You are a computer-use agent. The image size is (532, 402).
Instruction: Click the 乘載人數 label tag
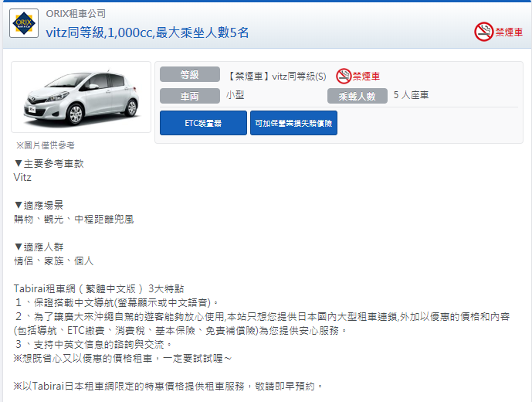coord(357,96)
